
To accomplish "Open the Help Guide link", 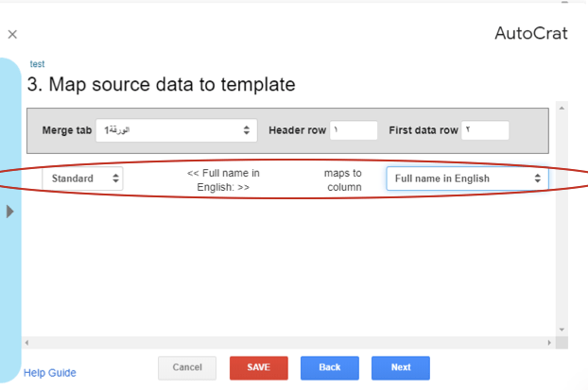I will (50, 373).
